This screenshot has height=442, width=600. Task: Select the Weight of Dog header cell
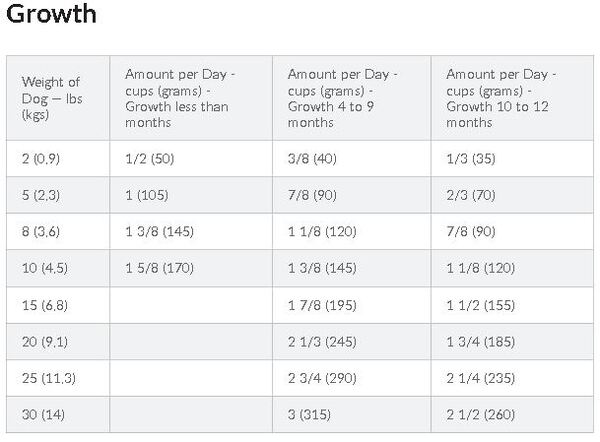coord(58,98)
